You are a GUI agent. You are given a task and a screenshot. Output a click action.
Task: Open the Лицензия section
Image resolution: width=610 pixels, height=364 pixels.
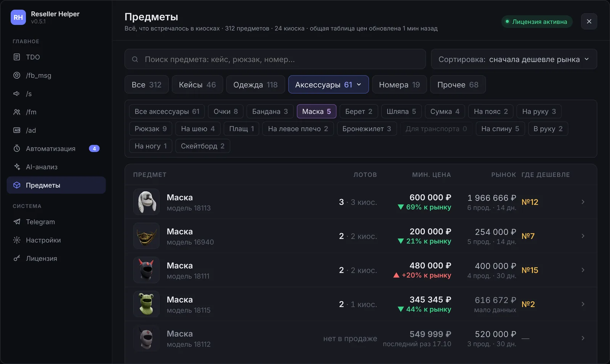56,258
